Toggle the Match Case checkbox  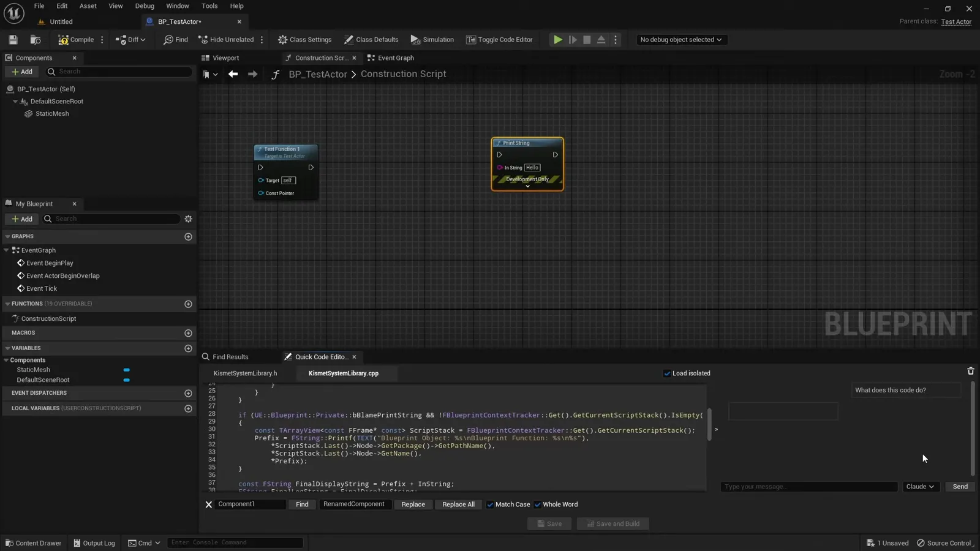click(x=489, y=505)
